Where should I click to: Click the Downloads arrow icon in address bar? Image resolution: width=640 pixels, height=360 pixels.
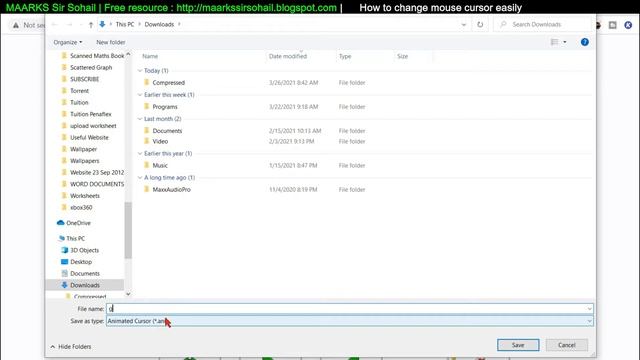pyautogui.click(x=102, y=24)
